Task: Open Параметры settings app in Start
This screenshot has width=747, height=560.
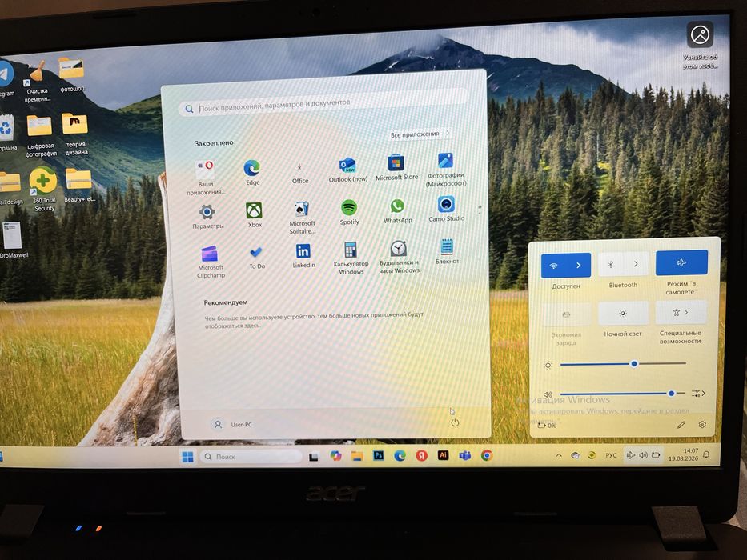Action: 207,216
